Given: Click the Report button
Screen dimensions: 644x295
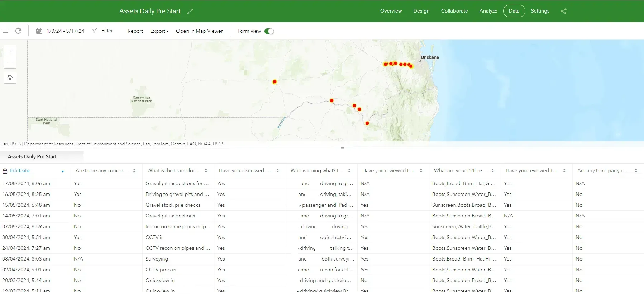Looking at the screenshot, I should (x=135, y=31).
